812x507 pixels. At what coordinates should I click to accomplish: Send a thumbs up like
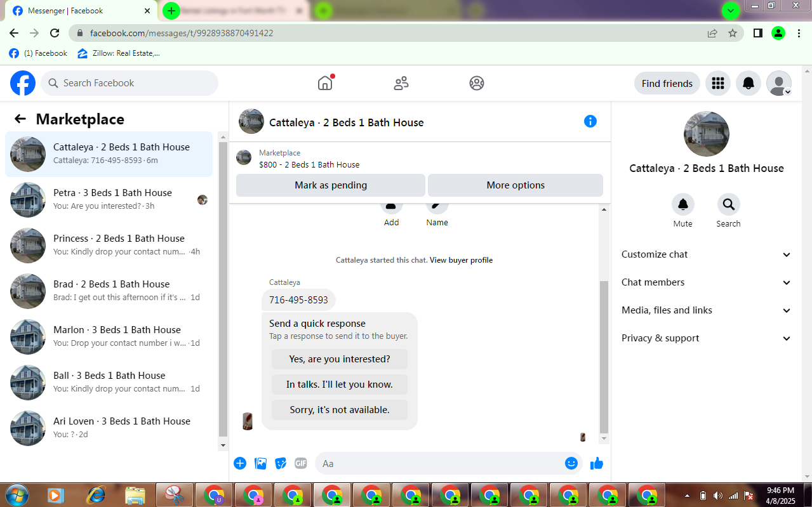click(x=596, y=463)
